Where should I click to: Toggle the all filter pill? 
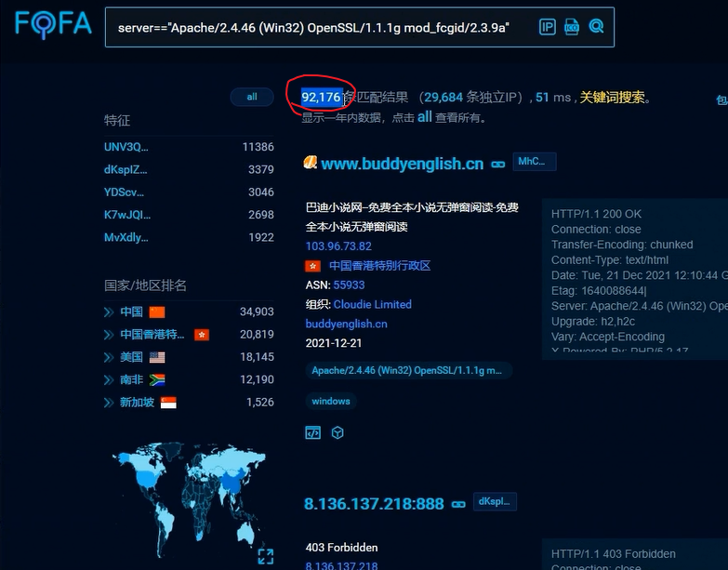[252, 97]
